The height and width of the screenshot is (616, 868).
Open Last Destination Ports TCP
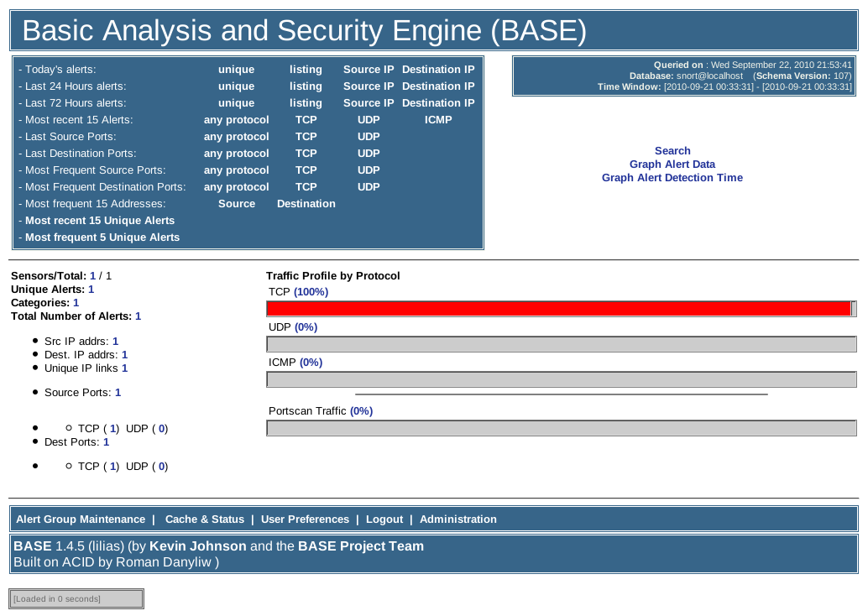[x=306, y=154]
